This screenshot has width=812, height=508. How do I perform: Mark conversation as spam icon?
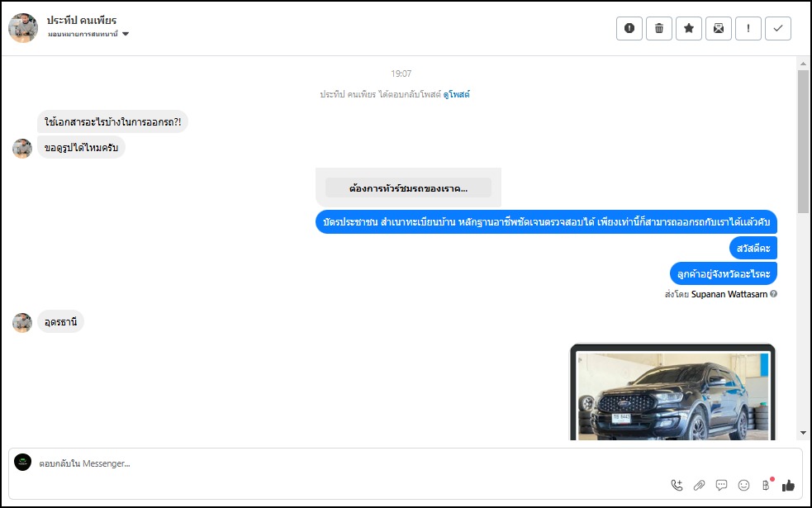(x=629, y=28)
